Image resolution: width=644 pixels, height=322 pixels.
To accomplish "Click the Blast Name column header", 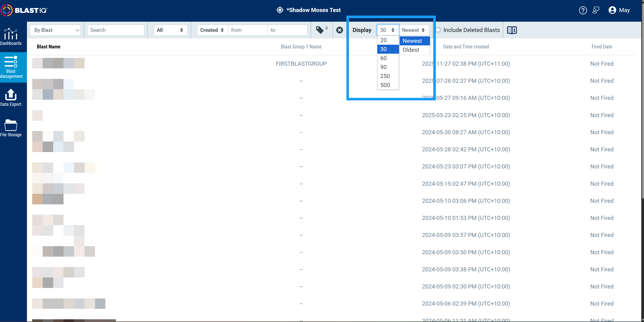I will click(x=49, y=47).
